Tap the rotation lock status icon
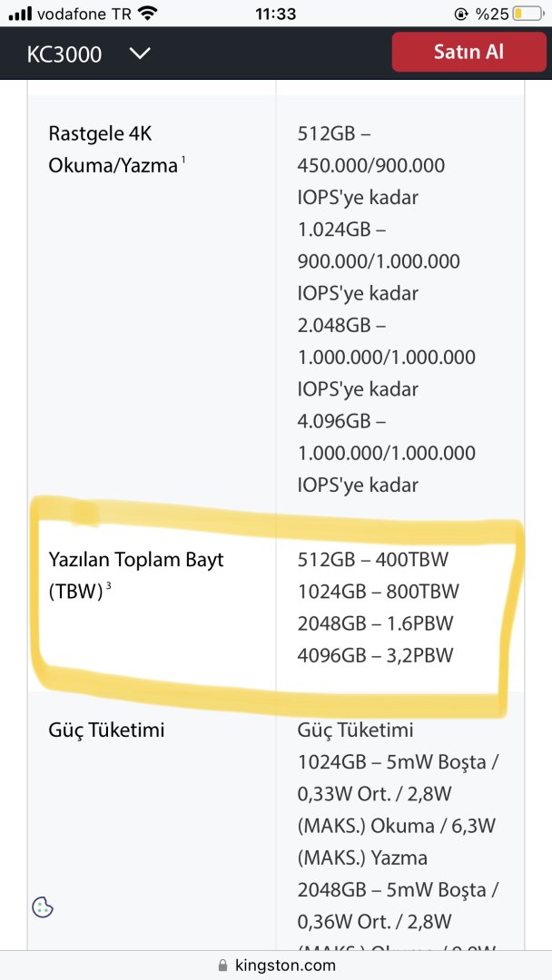This screenshot has width=552, height=980. pos(461,14)
